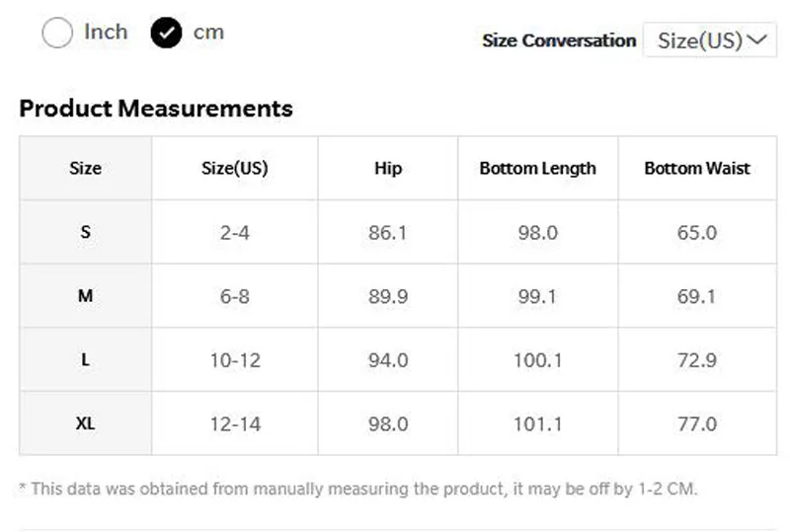Select the XL size row
This screenshot has height=532, width=790.
point(398,423)
